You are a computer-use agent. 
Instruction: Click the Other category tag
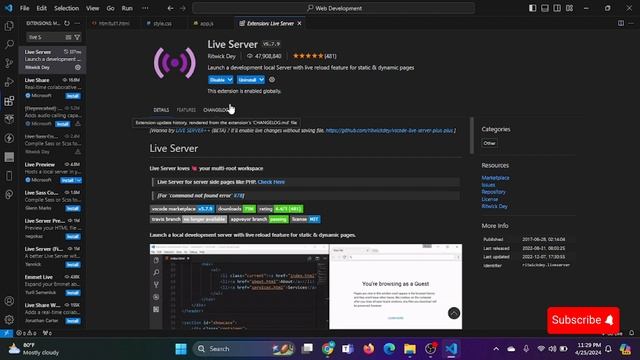point(489,143)
